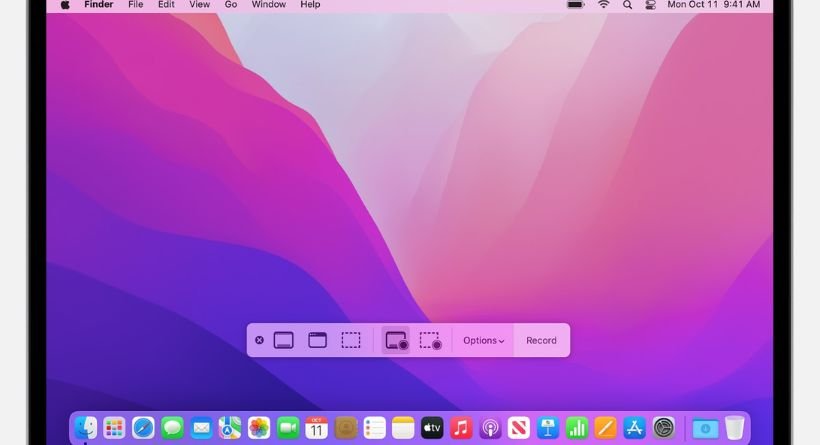Launch FaceTime from the Dock
This screenshot has height=445, width=820.
click(x=288, y=428)
